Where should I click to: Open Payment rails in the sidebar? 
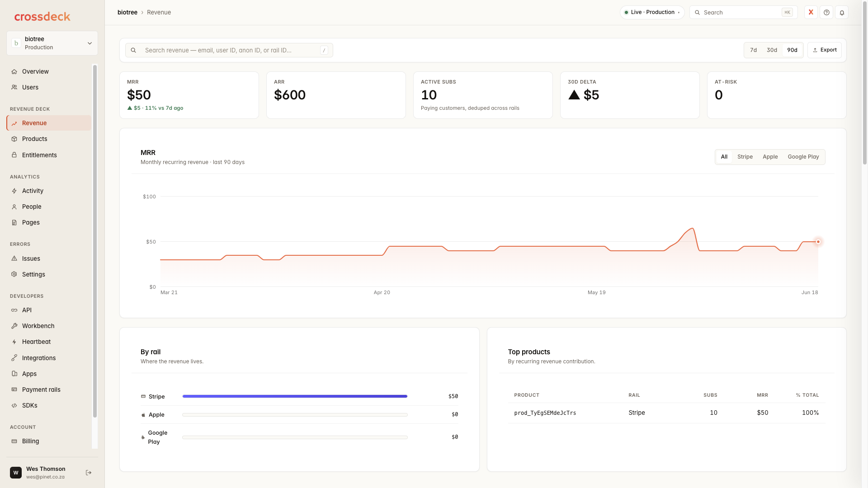[49, 389]
